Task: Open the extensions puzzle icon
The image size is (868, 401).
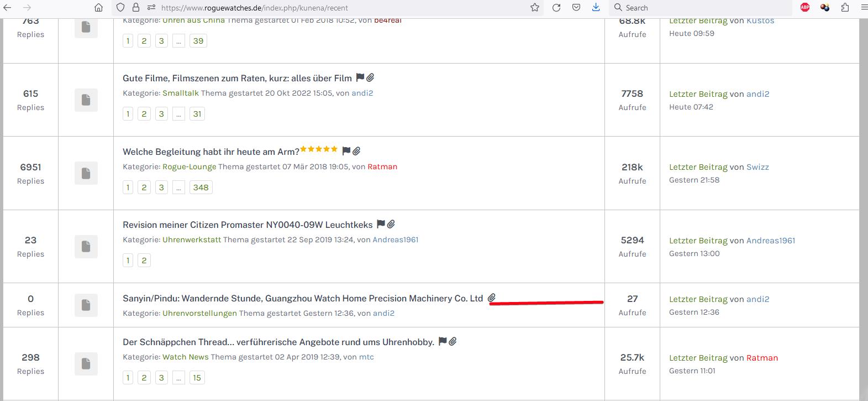Action: (x=845, y=8)
